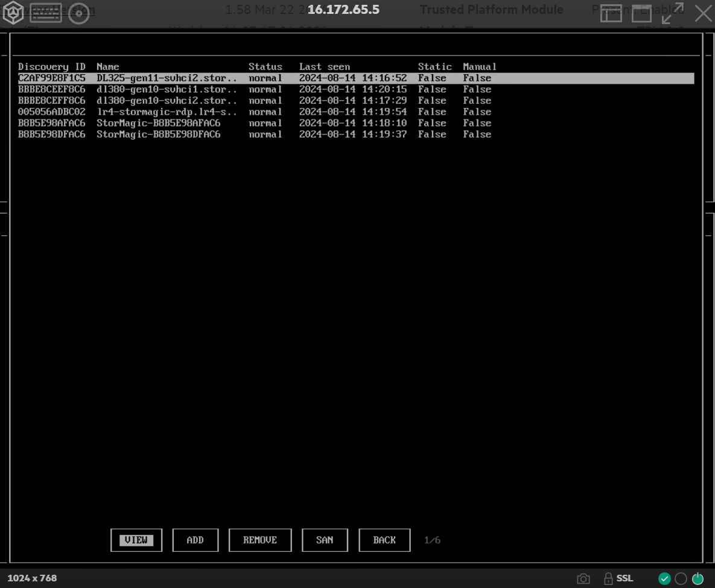Click the 1024 x 768 resolution label
This screenshot has width=715, height=588.
[x=32, y=578]
